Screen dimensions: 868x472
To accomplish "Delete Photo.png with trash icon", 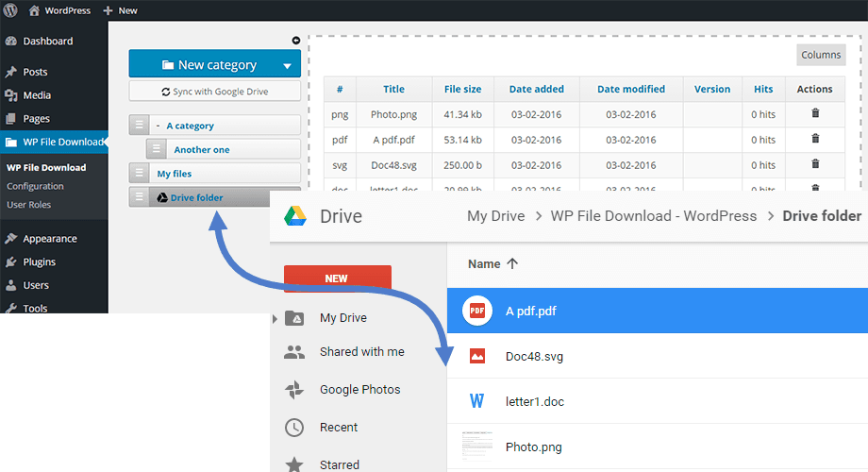I will (x=815, y=113).
